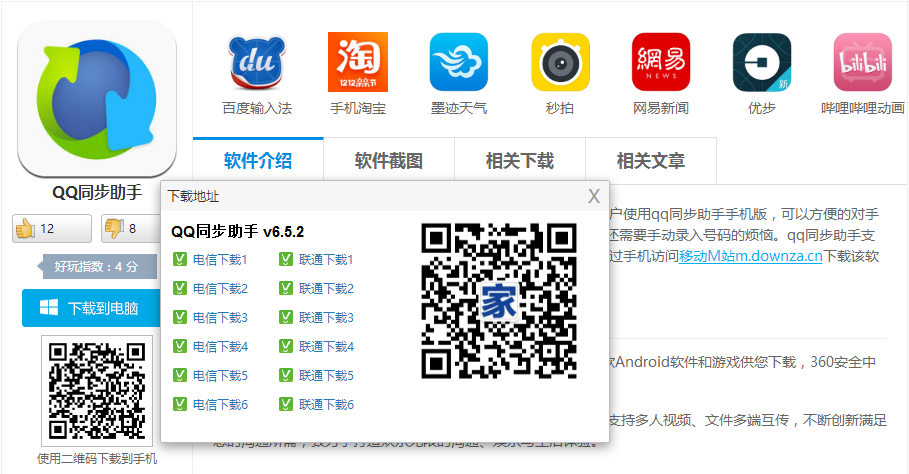Image resolution: width=909 pixels, height=474 pixels.
Task: Click the sidebar QR code for phone download
Action: pyautogui.click(x=97, y=391)
